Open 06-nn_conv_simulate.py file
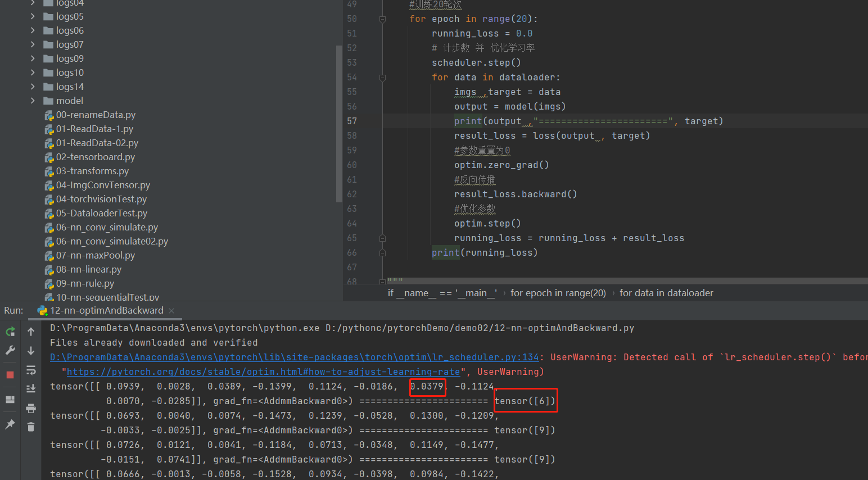 (x=107, y=227)
